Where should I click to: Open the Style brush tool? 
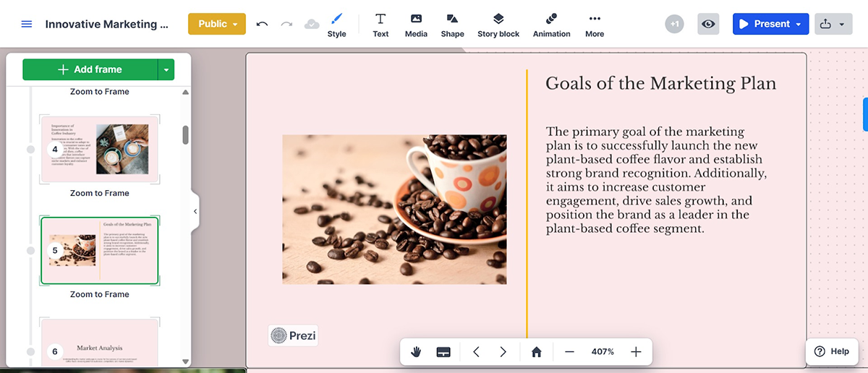pos(336,24)
